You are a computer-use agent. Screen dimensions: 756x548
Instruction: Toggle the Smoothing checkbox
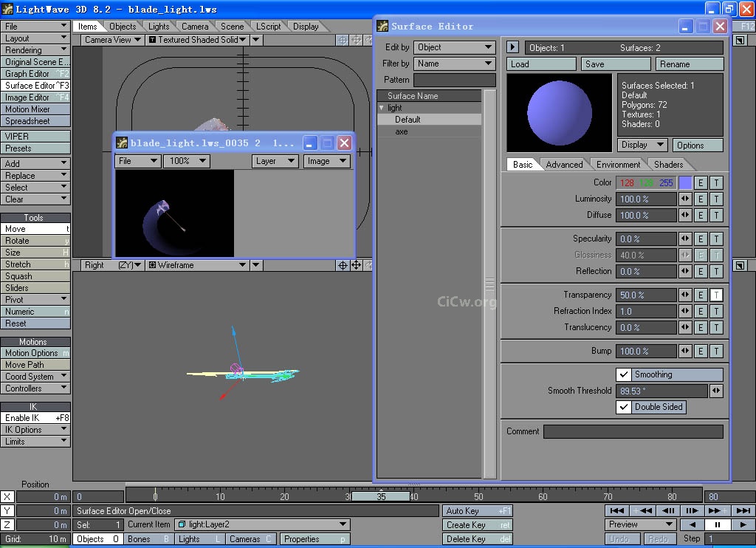pos(623,374)
